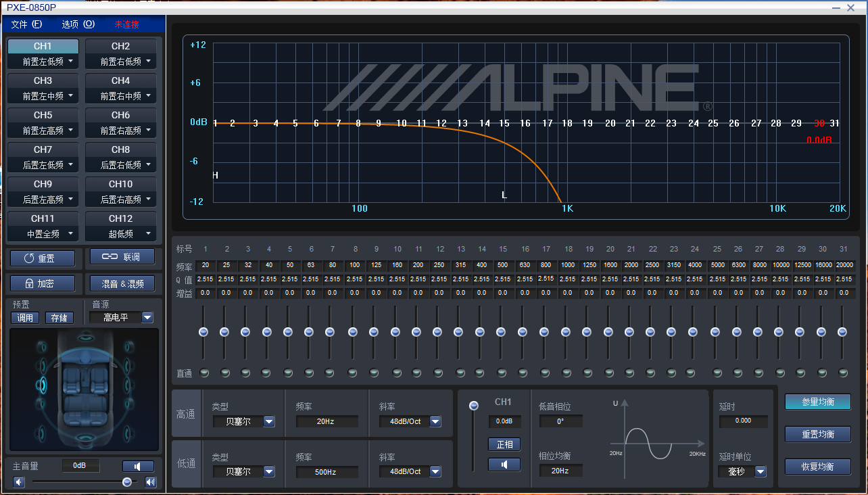This screenshot has height=495, width=868.
Task: Open the 文件 (F) menu
Action: tap(26, 24)
